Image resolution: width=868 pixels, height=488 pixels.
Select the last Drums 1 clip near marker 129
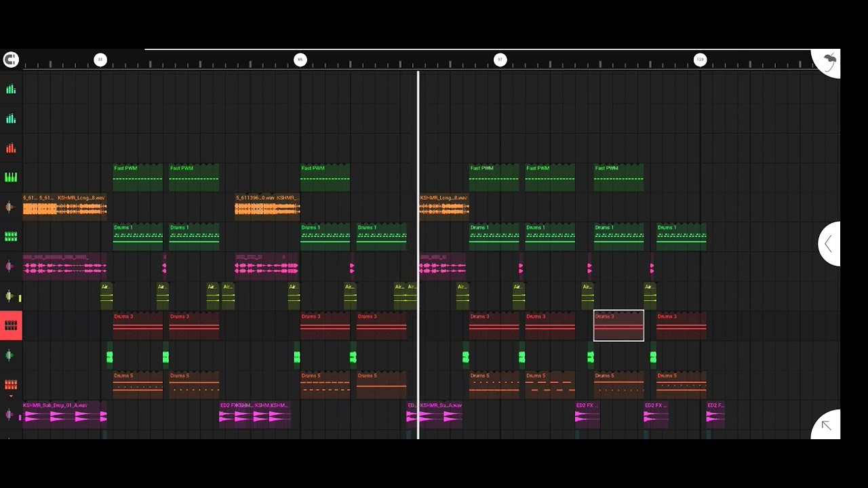(682, 237)
